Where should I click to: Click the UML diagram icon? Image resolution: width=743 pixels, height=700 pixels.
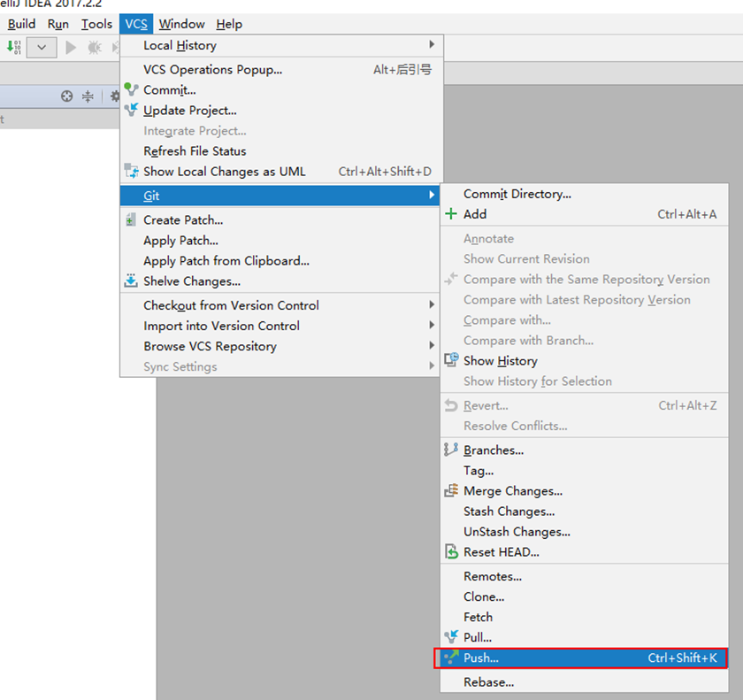click(131, 170)
